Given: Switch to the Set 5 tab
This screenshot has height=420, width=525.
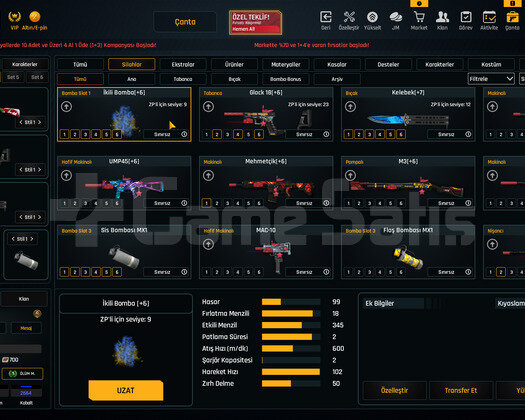Looking at the screenshot, I should point(13,77).
